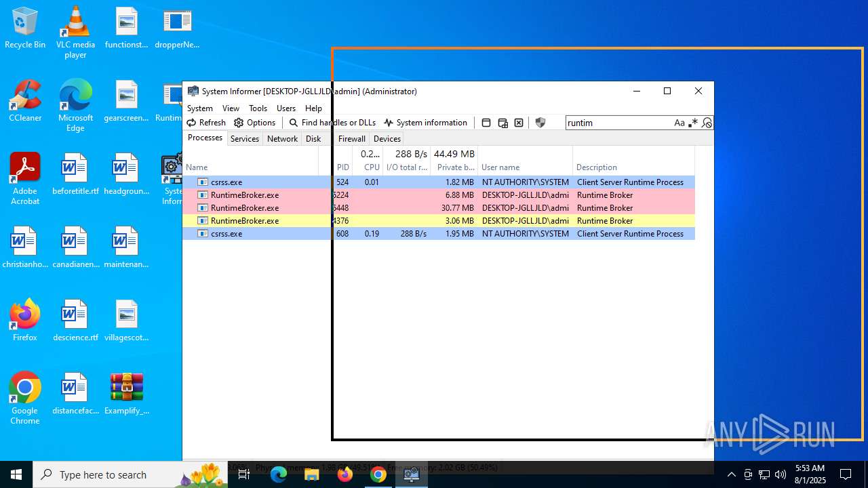868x488 pixels.
Task: Open the View menu
Action: click(x=231, y=108)
